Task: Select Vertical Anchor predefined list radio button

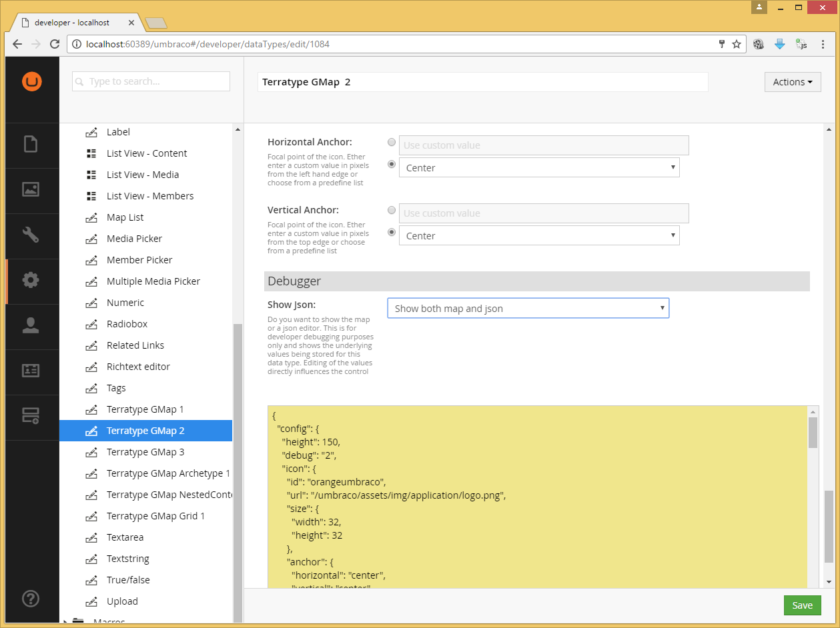Action: [392, 232]
